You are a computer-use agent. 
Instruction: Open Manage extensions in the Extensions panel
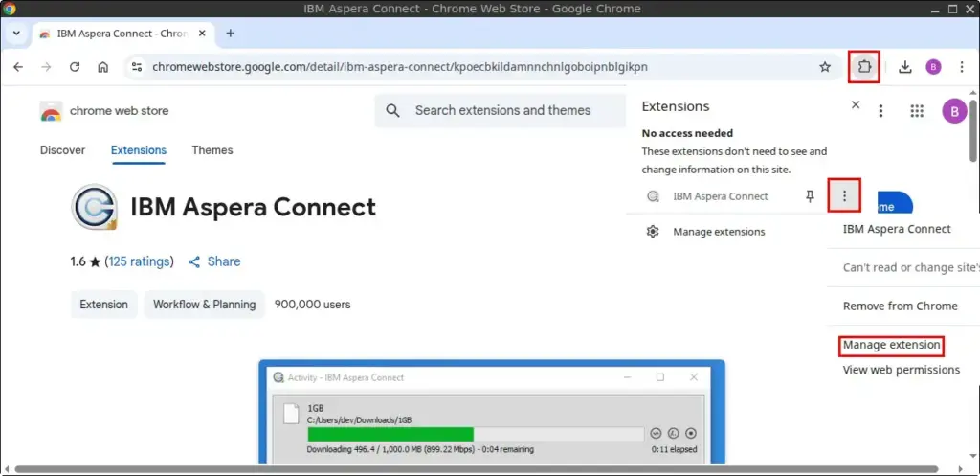coord(719,232)
